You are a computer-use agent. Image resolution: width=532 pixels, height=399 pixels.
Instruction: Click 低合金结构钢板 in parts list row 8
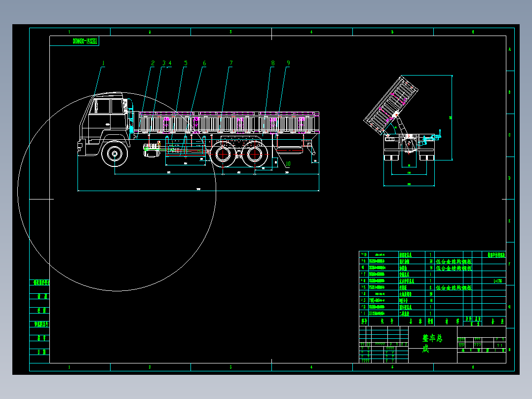pos(454,268)
